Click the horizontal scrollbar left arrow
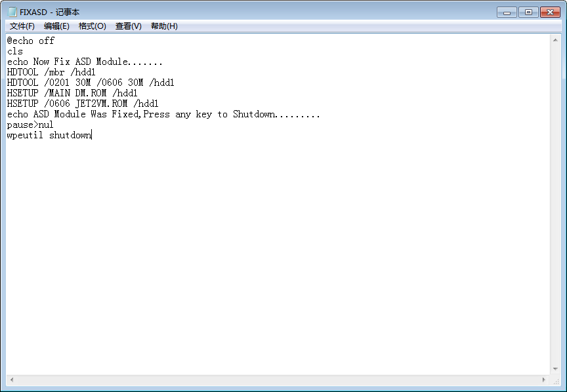This screenshot has height=392, width=567. (x=12, y=380)
